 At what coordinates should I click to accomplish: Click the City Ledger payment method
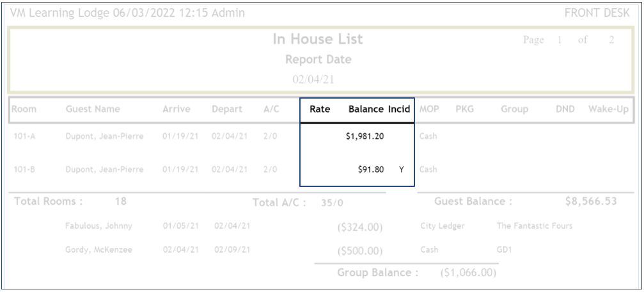click(x=441, y=226)
